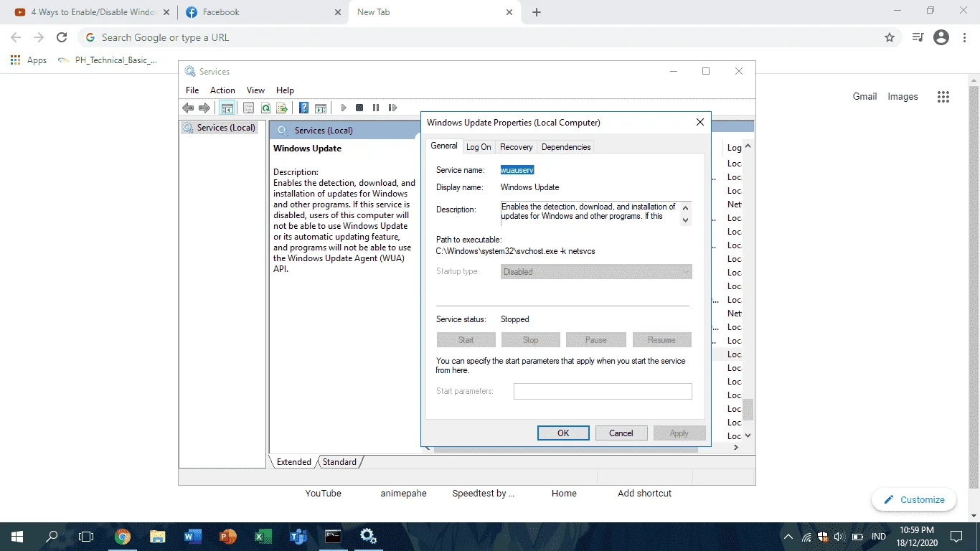Image resolution: width=980 pixels, height=551 pixels.
Task: Switch to the Extended view tab
Action: pyautogui.click(x=294, y=462)
